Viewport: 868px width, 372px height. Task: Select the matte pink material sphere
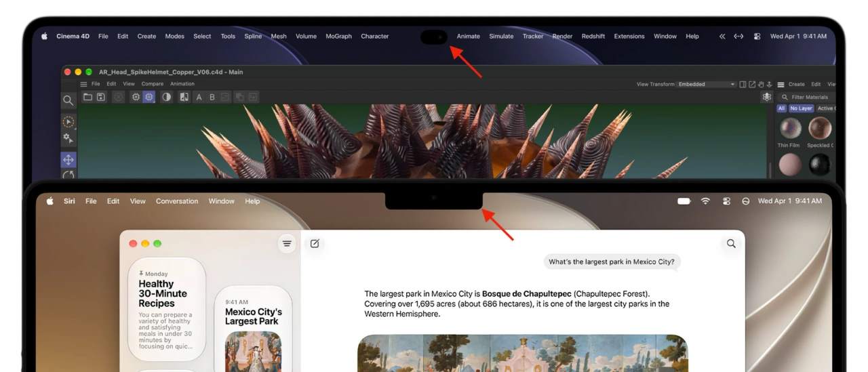click(x=789, y=165)
